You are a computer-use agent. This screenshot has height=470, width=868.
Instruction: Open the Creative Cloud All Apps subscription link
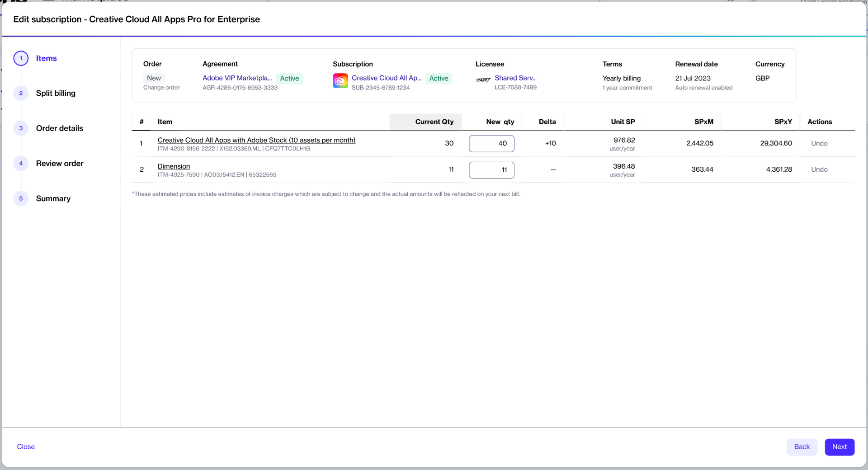[x=386, y=78]
